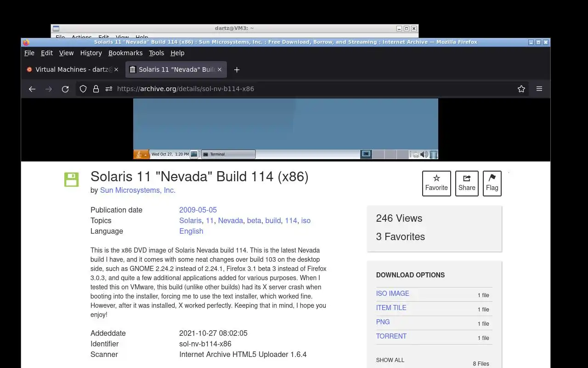Click the clock in the screenshot preview
Screen dimensions: 588x368
pyautogui.click(x=170, y=155)
